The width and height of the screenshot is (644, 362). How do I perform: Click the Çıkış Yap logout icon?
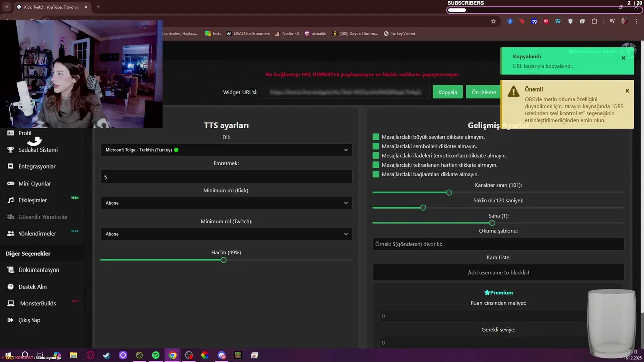10,320
